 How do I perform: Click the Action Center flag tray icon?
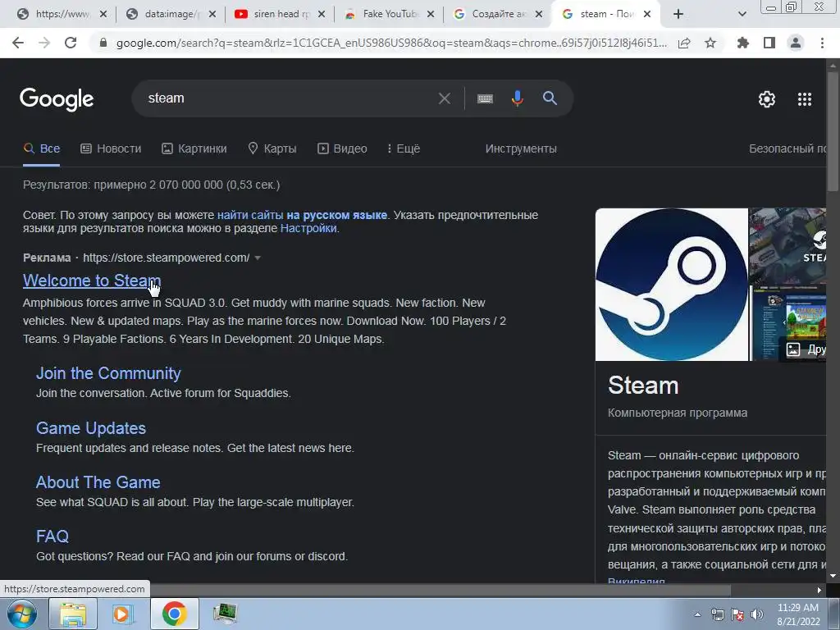[737, 615]
